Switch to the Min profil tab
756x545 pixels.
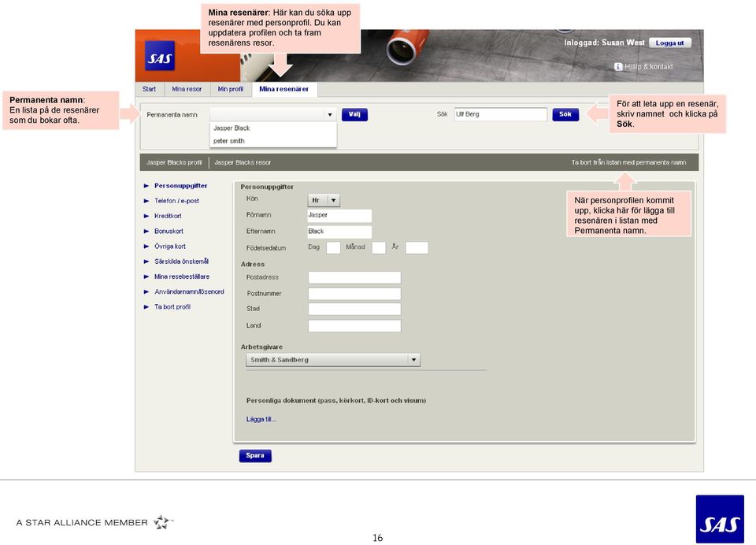231,89
